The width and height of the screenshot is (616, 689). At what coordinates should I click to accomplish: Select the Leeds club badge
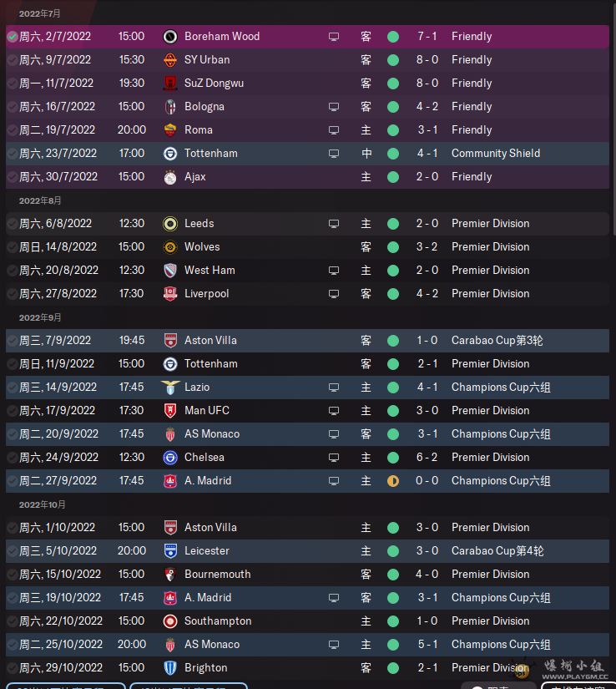(x=170, y=224)
